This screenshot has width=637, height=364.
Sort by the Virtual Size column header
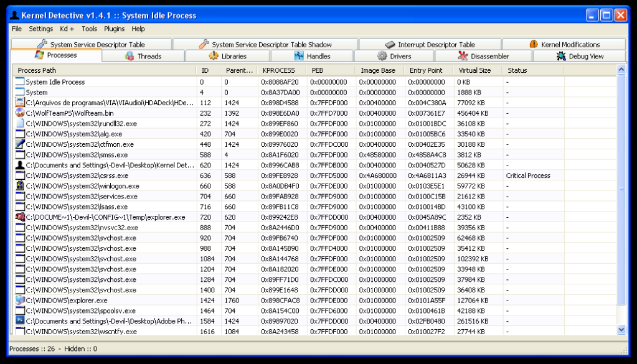pyautogui.click(x=474, y=70)
